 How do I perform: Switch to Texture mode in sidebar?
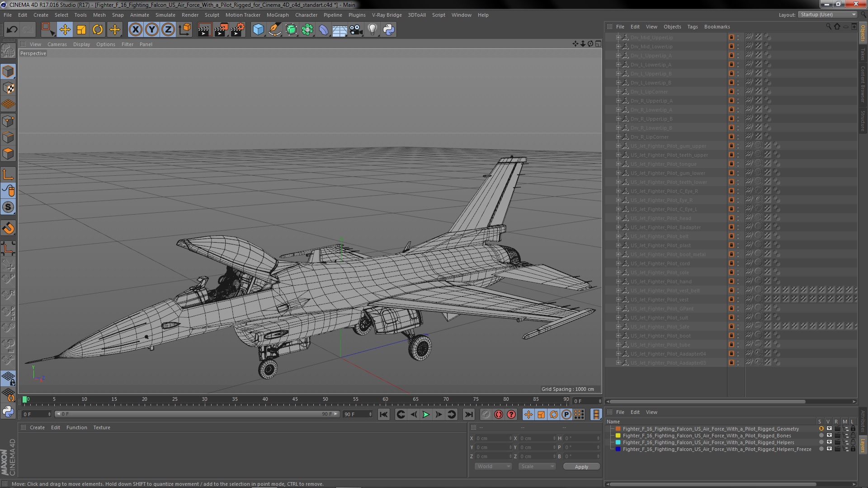[x=8, y=88]
